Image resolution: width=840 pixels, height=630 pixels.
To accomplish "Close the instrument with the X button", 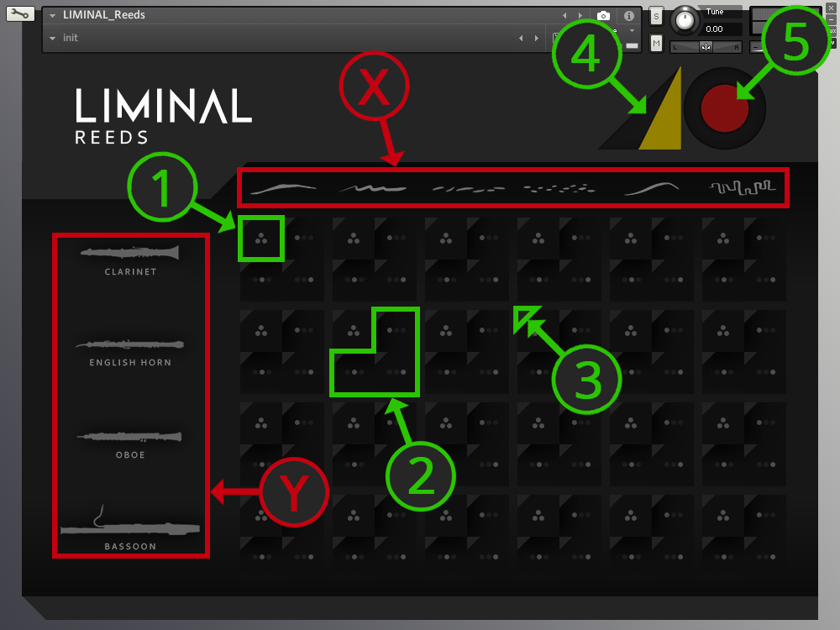I will coord(831,8).
